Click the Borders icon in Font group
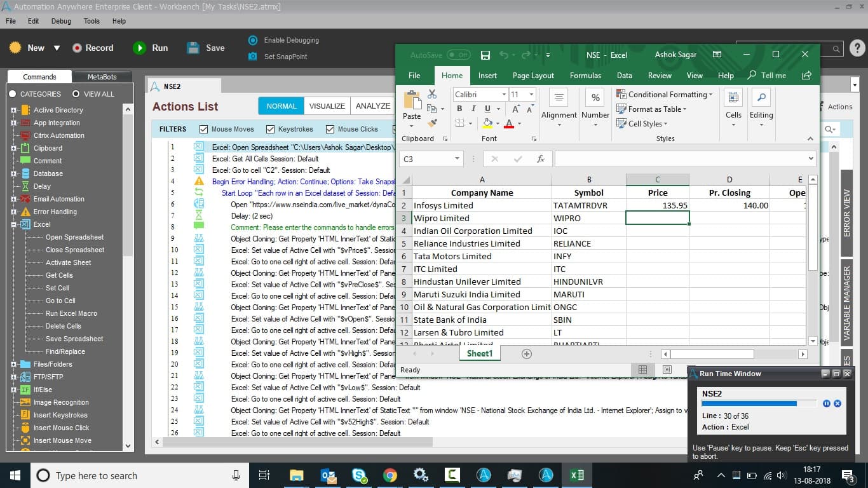Viewport: 868px width, 488px height. [x=460, y=123]
